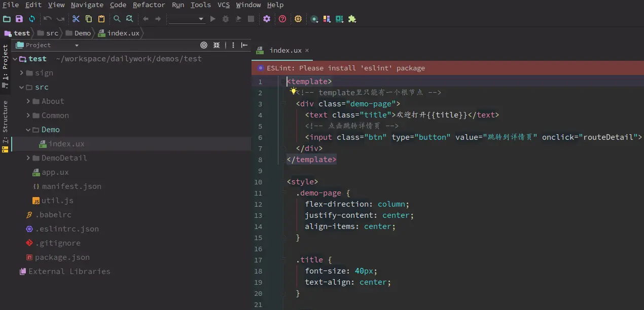Viewport: 644px width, 310px height.
Task: Click the index.ux breadcrumb
Action: click(x=119, y=33)
